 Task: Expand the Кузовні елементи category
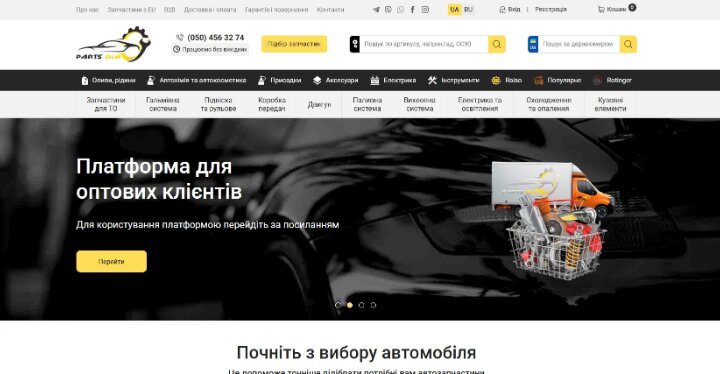point(610,104)
